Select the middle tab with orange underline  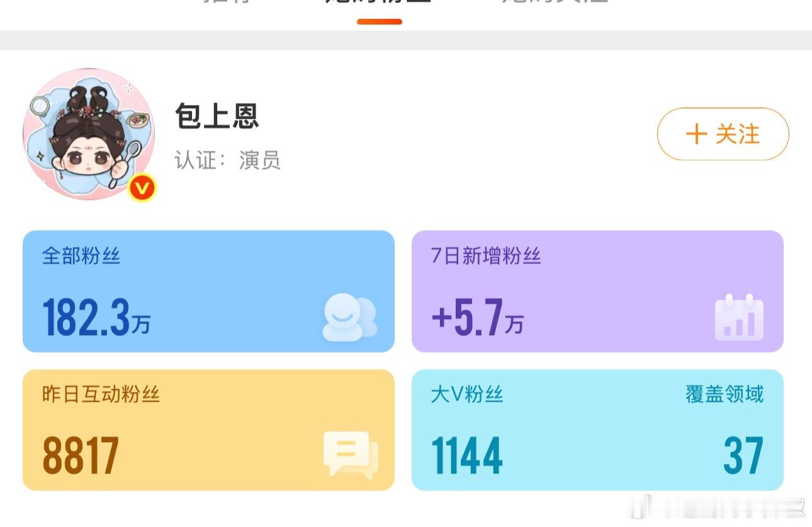379,6
